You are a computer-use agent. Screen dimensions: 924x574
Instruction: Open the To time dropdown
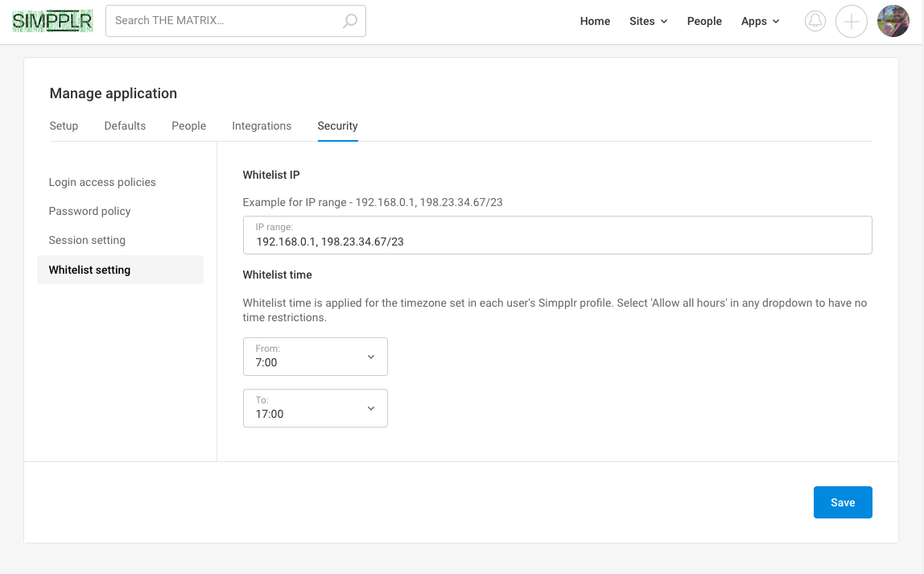[315, 408]
